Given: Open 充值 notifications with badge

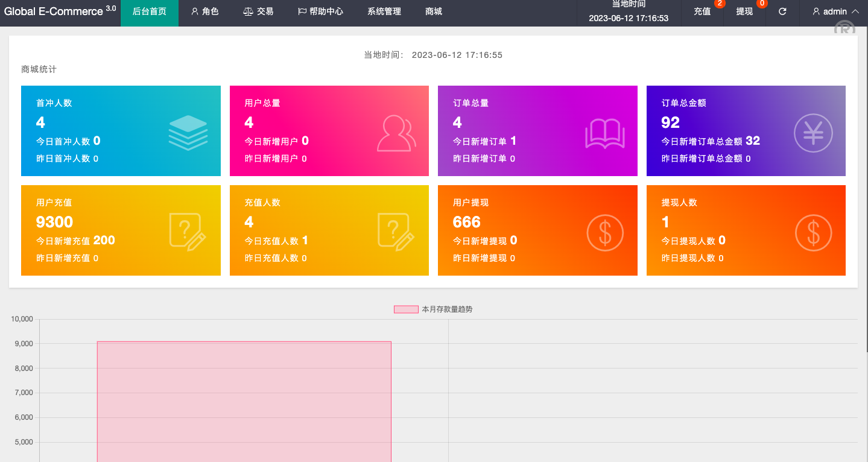Looking at the screenshot, I should [702, 11].
